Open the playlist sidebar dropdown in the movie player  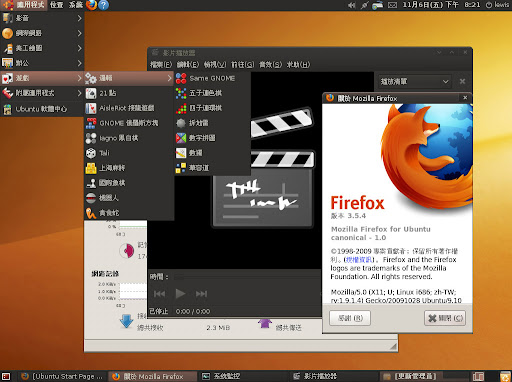pos(415,81)
